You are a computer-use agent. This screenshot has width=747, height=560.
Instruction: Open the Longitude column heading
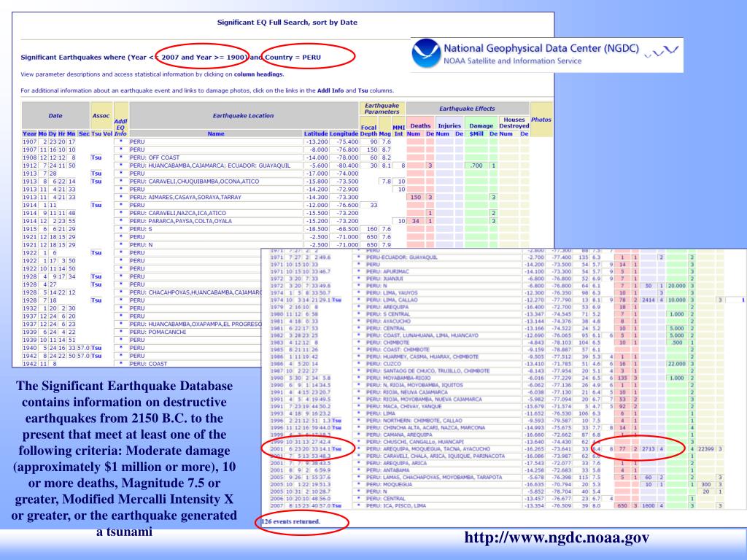[344, 134]
